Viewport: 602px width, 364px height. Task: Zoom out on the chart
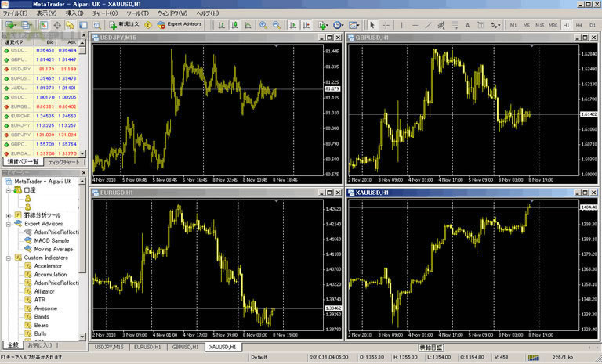277,25
